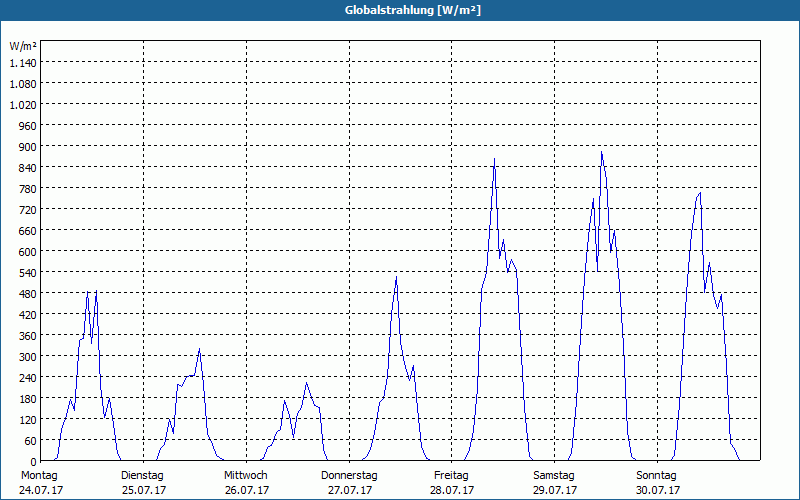Image resolution: width=800 pixels, height=500 pixels.
Task: Select the Donnerstag day label
Action: pos(349,476)
